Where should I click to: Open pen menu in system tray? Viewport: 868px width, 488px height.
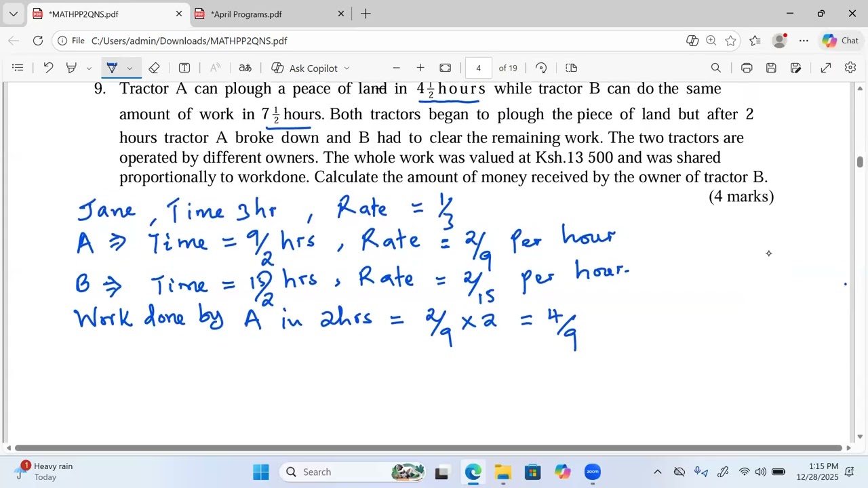pos(723,472)
